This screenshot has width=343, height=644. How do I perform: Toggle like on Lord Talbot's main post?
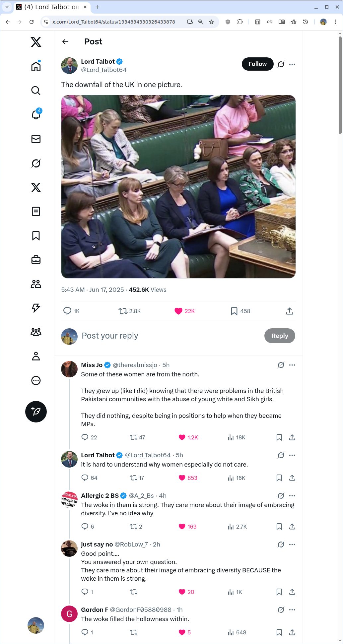(178, 311)
